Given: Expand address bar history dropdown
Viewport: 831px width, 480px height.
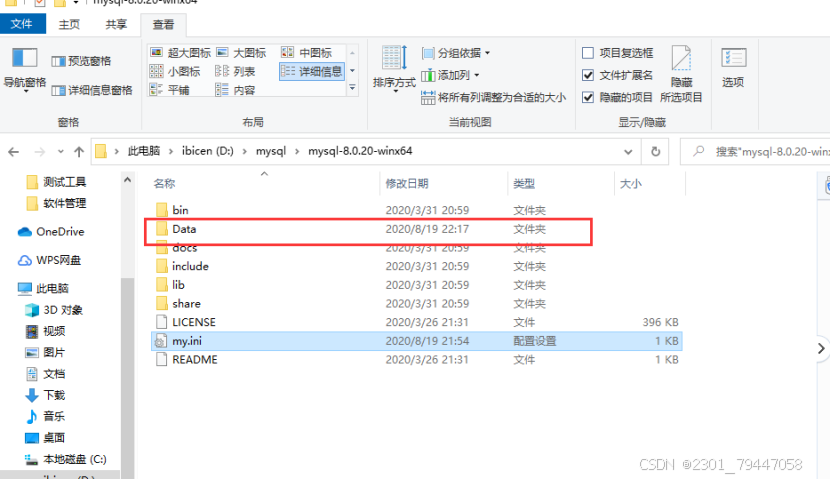Looking at the screenshot, I should (x=628, y=152).
